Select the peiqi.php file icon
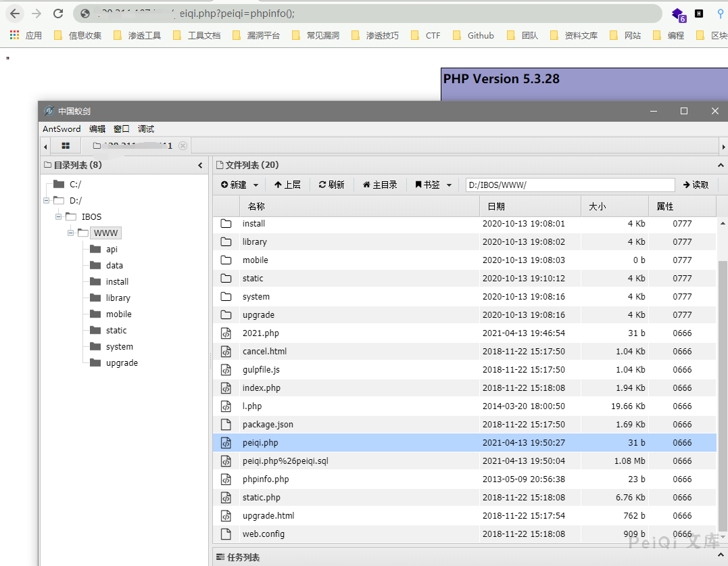The image size is (728, 566). click(226, 443)
